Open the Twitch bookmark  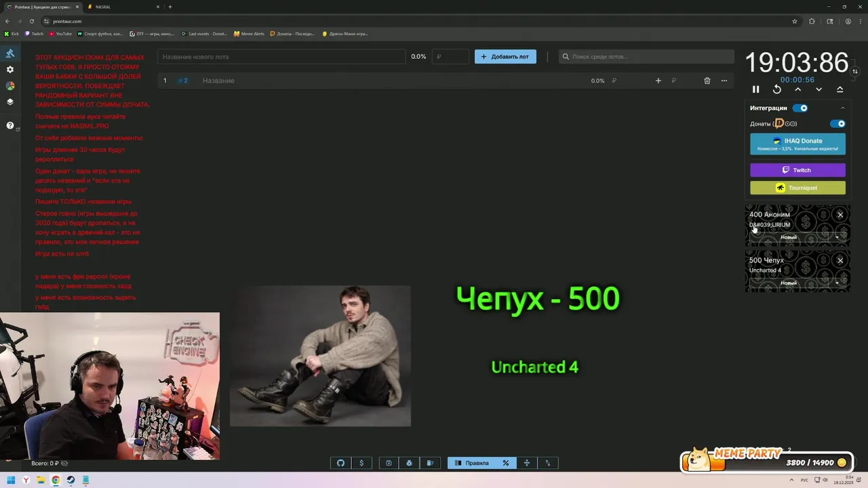click(x=35, y=34)
